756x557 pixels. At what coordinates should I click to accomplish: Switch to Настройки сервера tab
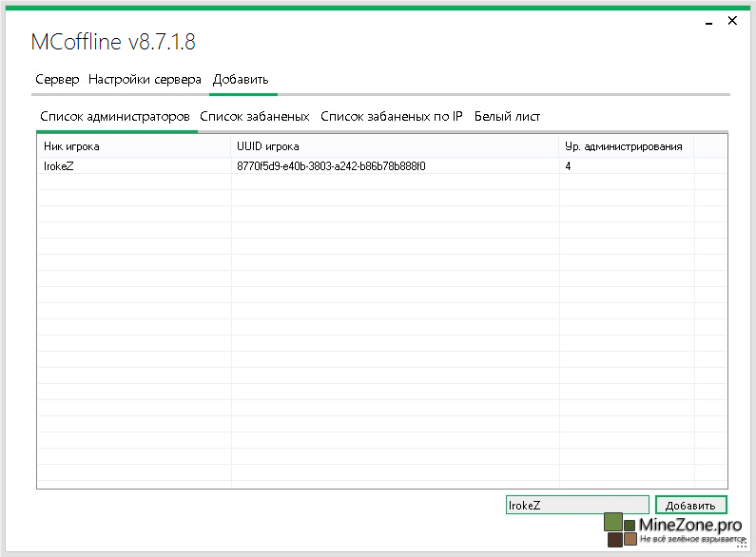click(145, 80)
